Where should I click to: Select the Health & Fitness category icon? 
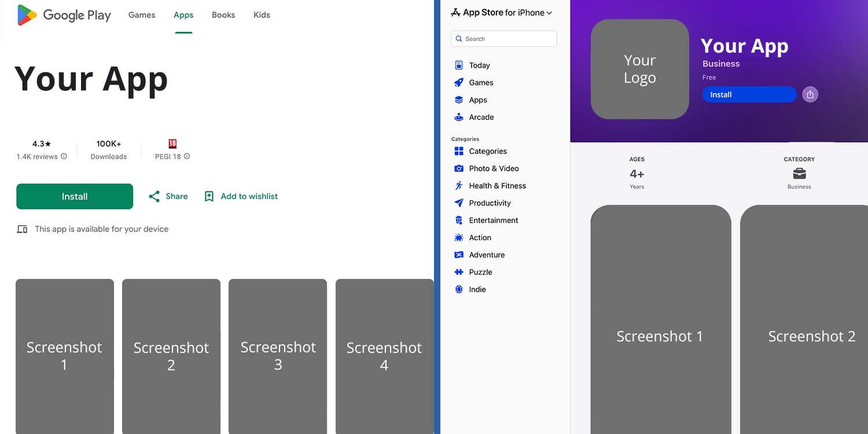pos(459,185)
